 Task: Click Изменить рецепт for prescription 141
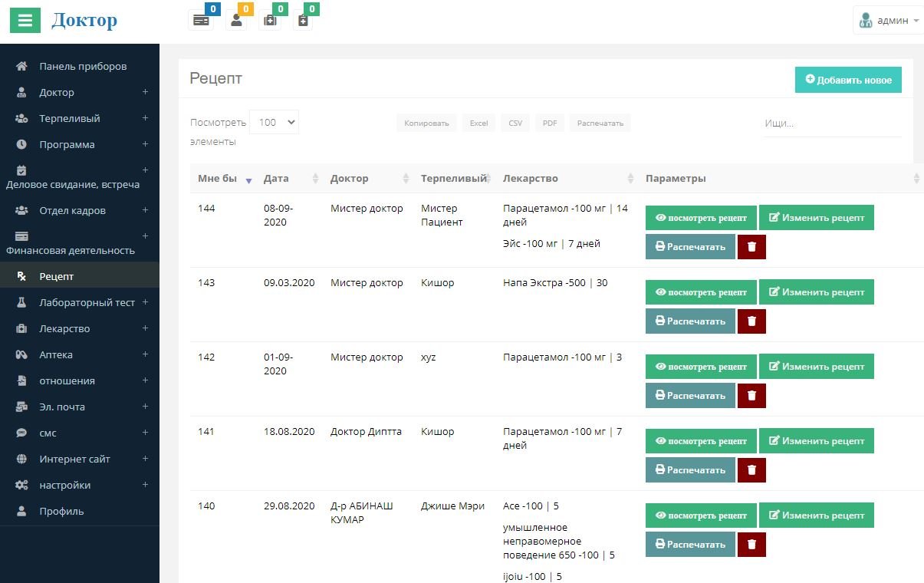(817, 441)
